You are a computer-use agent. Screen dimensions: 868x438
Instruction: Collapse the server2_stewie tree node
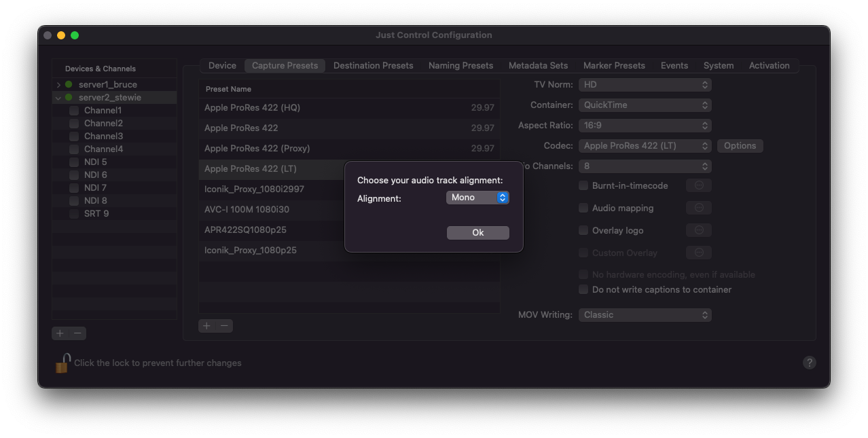pyautogui.click(x=58, y=98)
